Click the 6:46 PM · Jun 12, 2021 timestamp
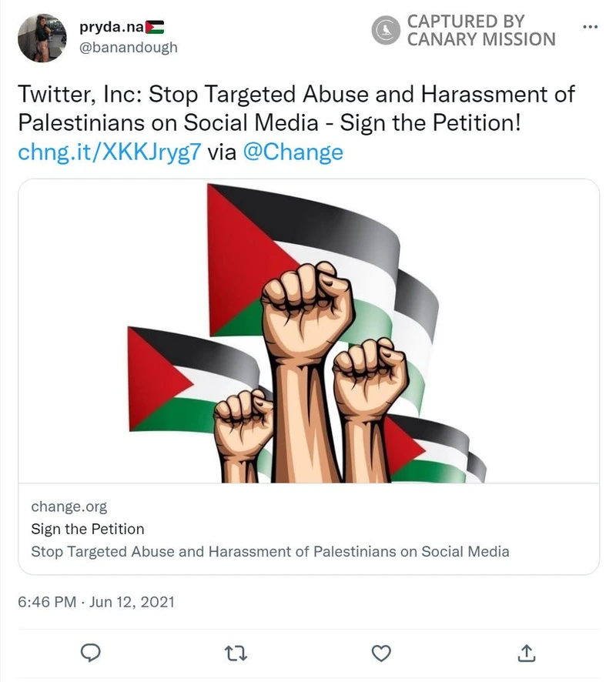 96,601
